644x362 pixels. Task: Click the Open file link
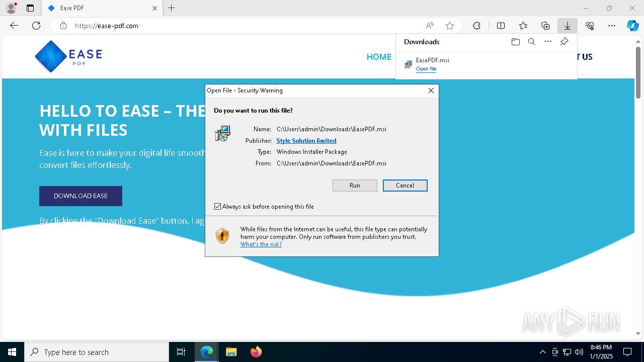pos(426,69)
